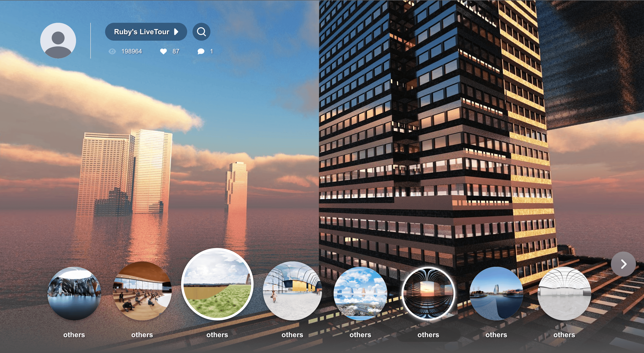Select the sunset tunnel scene thumbnail
644x353 pixels.
(428, 293)
